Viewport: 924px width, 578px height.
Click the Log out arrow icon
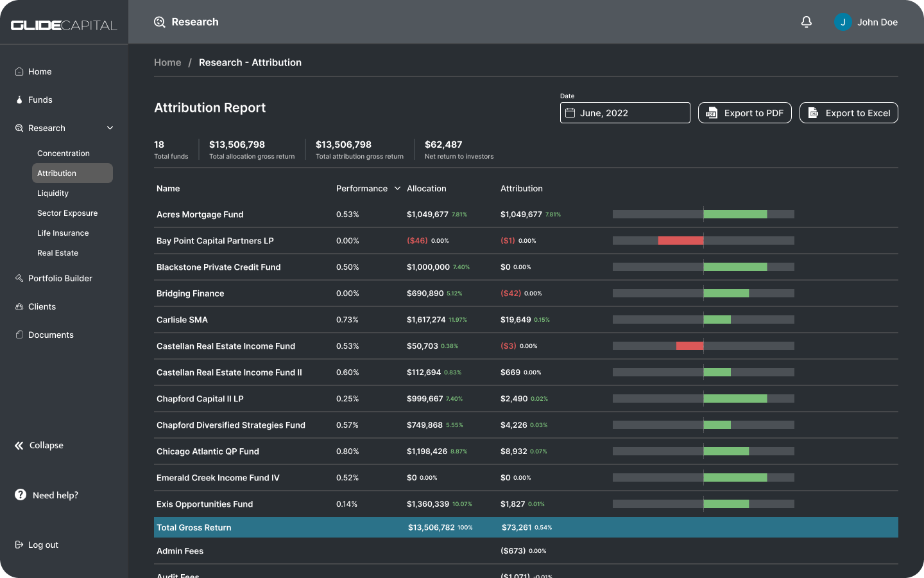19,545
